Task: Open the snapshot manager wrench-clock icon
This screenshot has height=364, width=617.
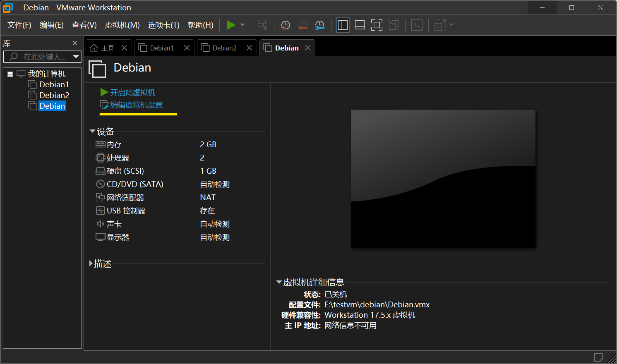Action: point(319,25)
